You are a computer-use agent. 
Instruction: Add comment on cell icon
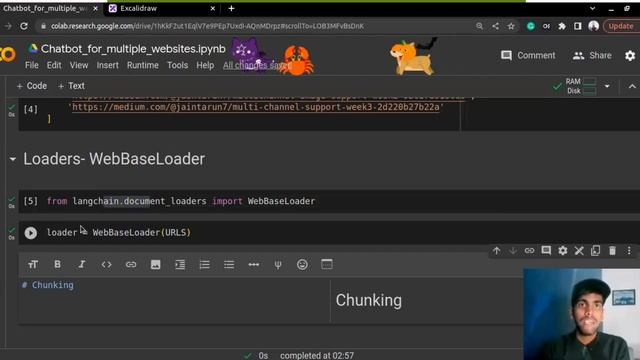tap(546, 251)
